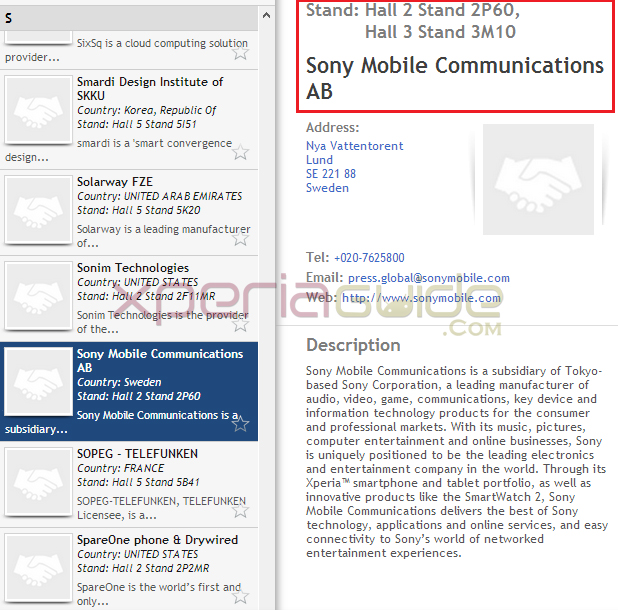Visit http://www.sonymobile.com website link
The height and width of the screenshot is (610, 618).
421,298
